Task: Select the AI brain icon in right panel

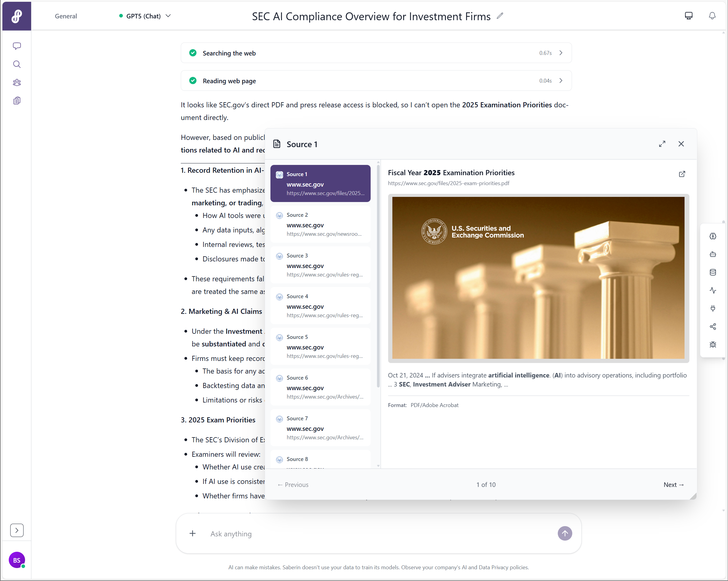Action: (x=713, y=236)
